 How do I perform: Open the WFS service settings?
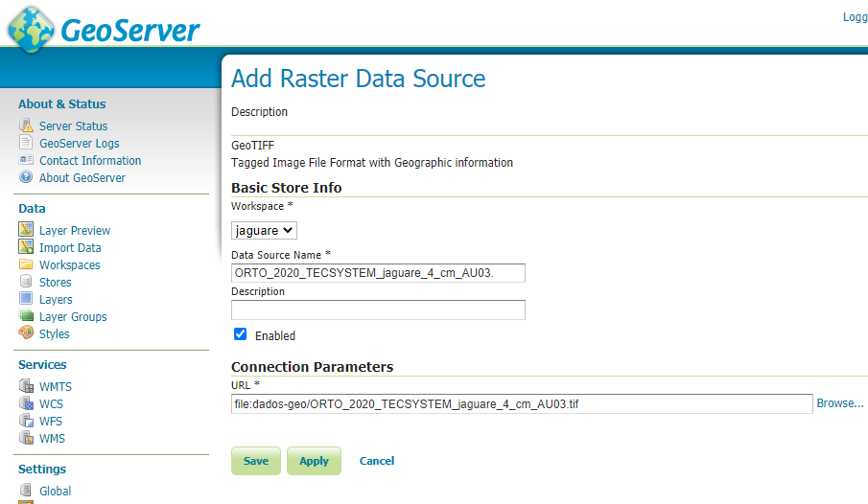click(x=51, y=421)
